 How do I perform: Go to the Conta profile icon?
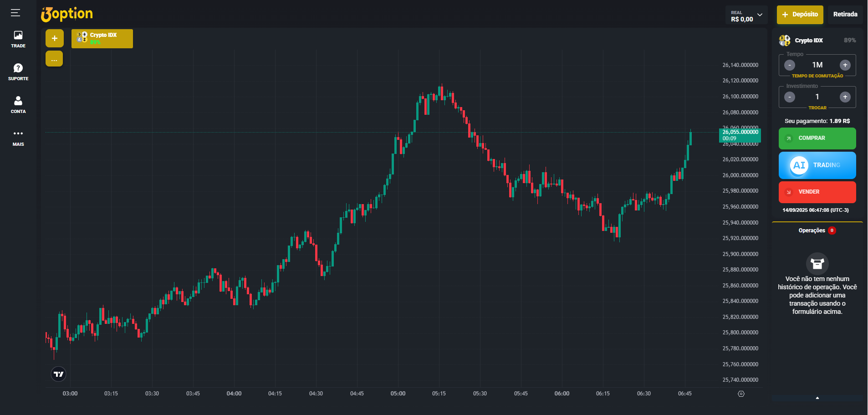coord(18,105)
